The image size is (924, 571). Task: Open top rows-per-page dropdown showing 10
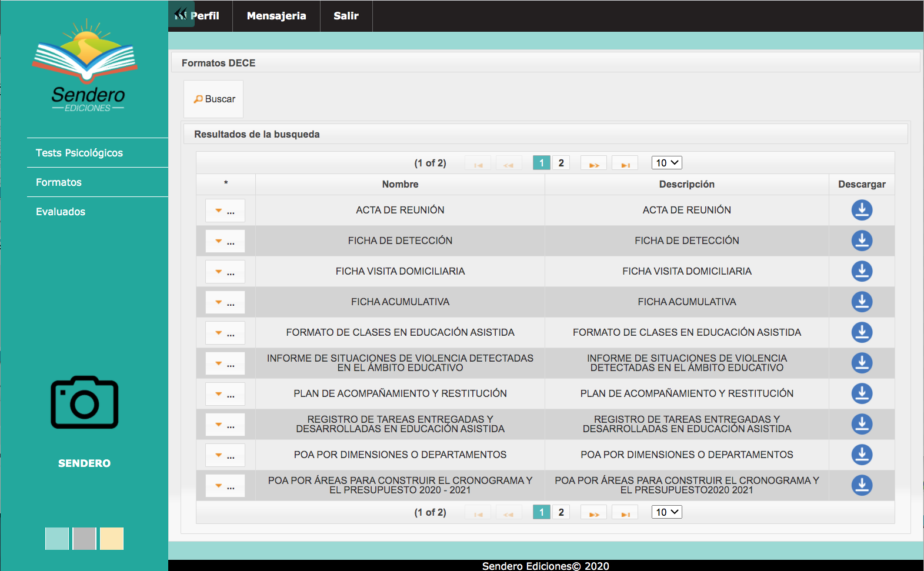(666, 163)
